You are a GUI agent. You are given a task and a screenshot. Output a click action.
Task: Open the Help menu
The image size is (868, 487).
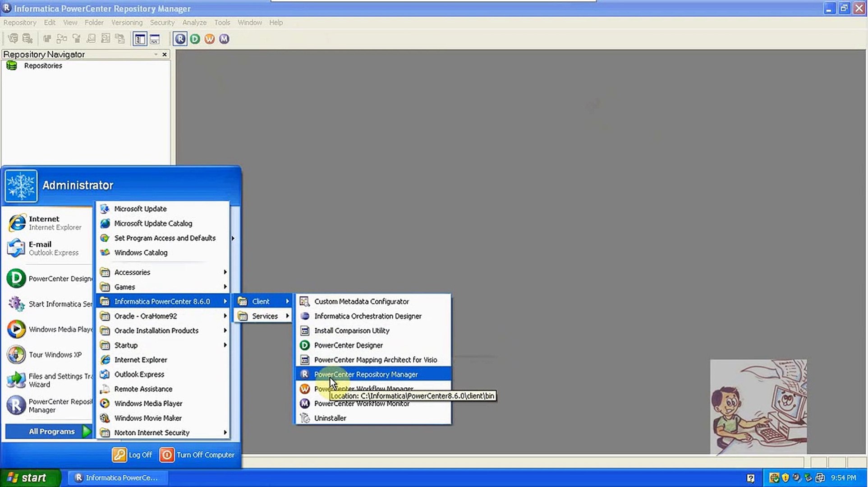click(x=276, y=23)
